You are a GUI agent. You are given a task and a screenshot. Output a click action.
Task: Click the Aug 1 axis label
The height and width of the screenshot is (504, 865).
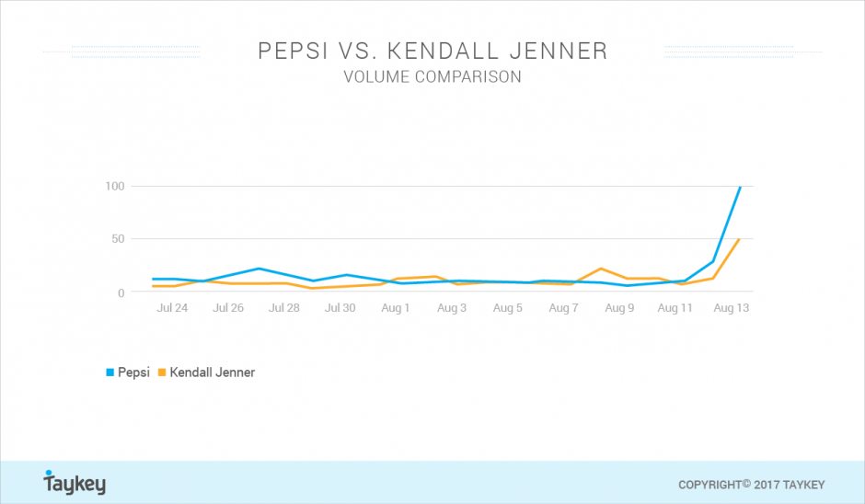coord(396,308)
